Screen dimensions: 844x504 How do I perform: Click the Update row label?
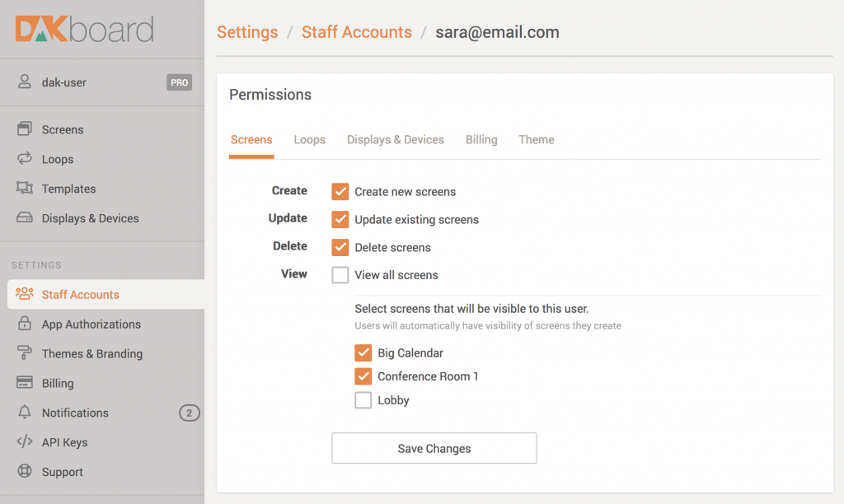click(x=288, y=218)
